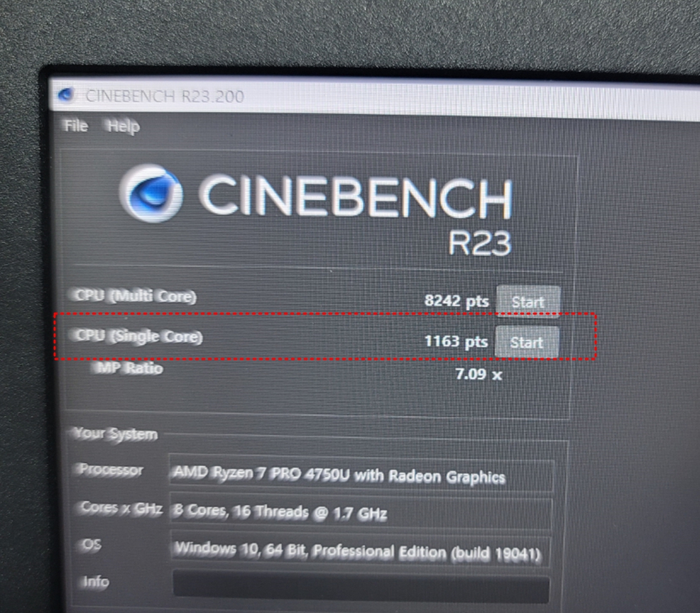Start the CPU Single Core benchmark
Screen dimensions: 700x613
coord(527,342)
